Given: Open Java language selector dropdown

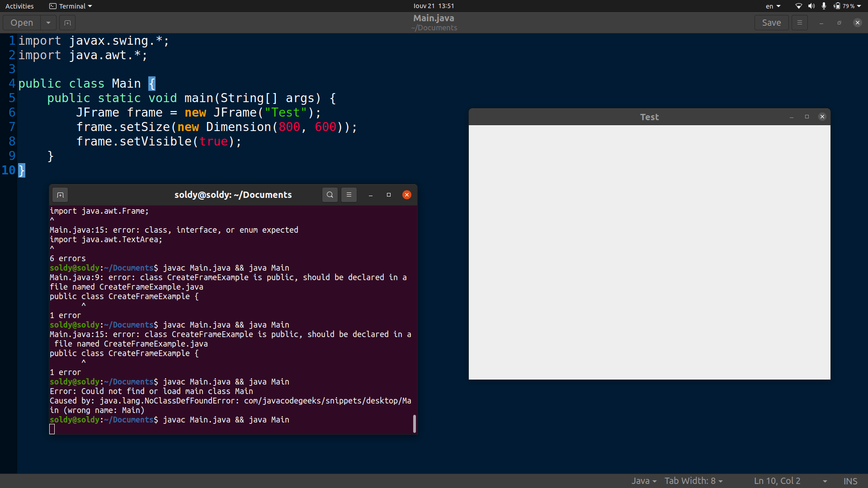Looking at the screenshot, I should [644, 481].
